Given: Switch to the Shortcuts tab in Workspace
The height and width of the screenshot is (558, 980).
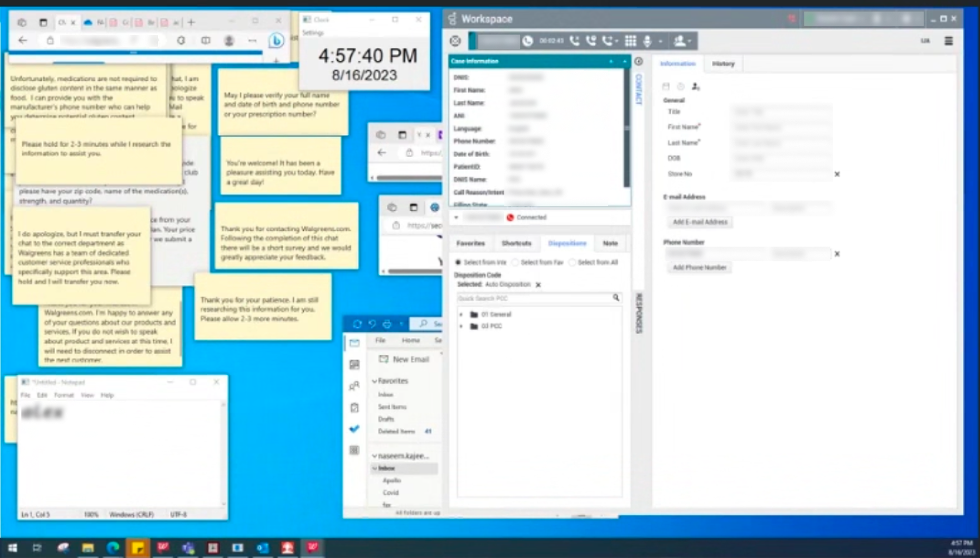Looking at the screenshot, I should coord(516,244).
